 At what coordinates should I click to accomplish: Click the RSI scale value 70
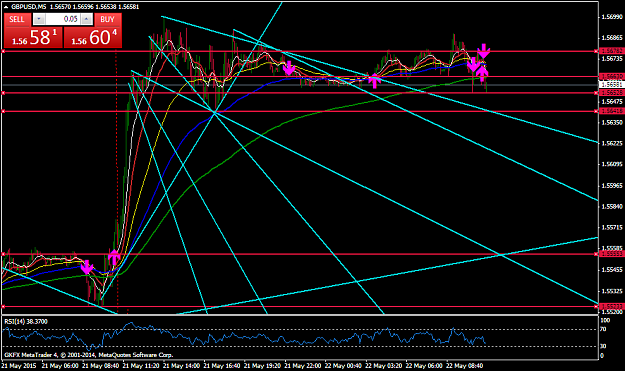point(603,329)
